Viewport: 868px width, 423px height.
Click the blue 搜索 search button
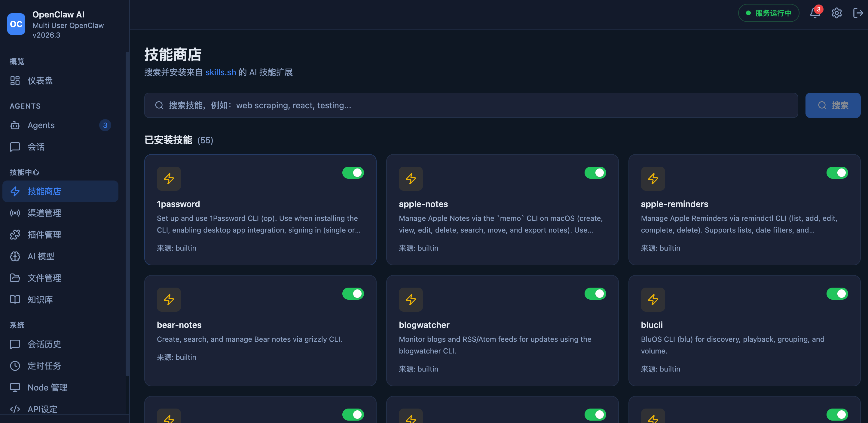click(x=833, y=105)
